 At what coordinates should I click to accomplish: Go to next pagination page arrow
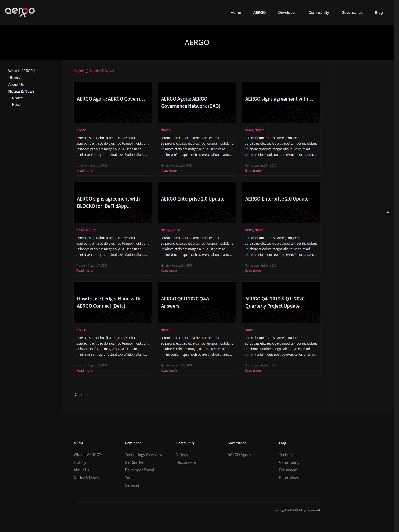[87, 394]
